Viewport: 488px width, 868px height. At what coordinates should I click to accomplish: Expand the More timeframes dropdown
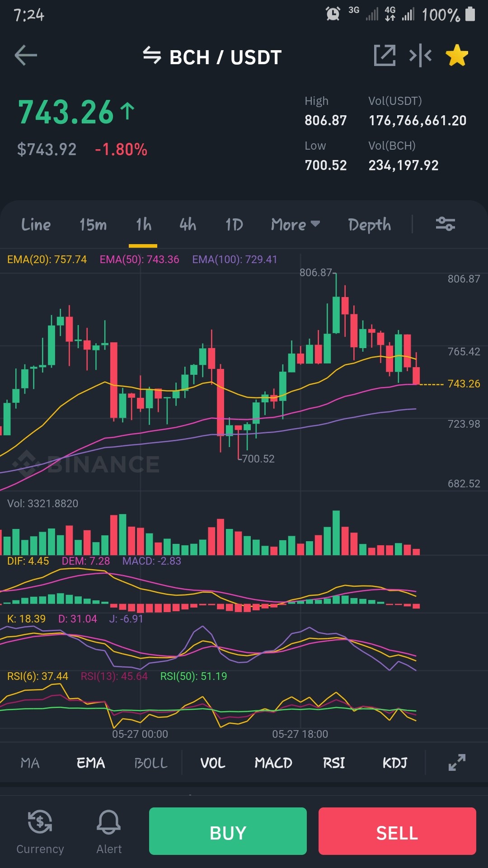(x=296, y=224)
